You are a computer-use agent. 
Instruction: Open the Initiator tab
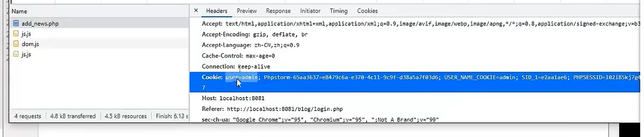(x=310, y=11)
